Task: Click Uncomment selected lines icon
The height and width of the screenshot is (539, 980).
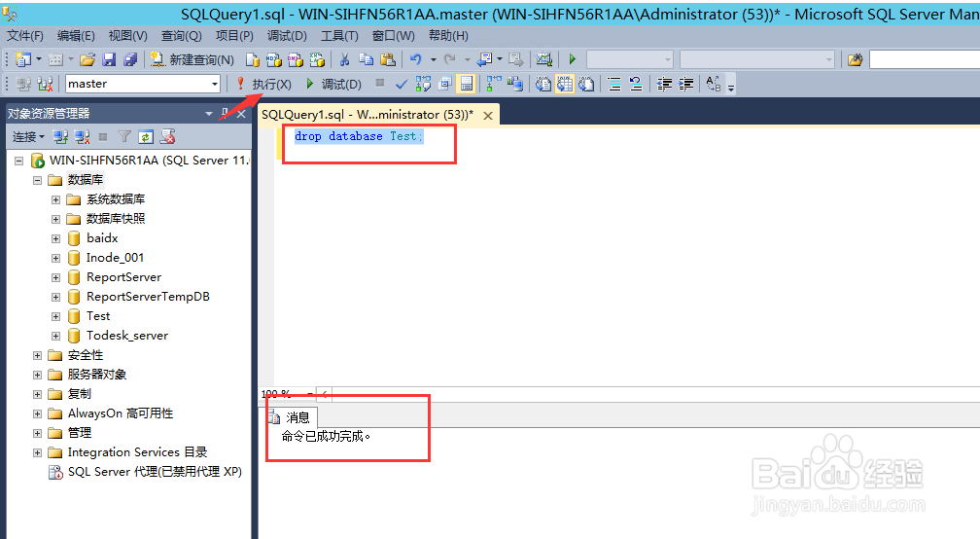Action: click(x=636, y=84)
